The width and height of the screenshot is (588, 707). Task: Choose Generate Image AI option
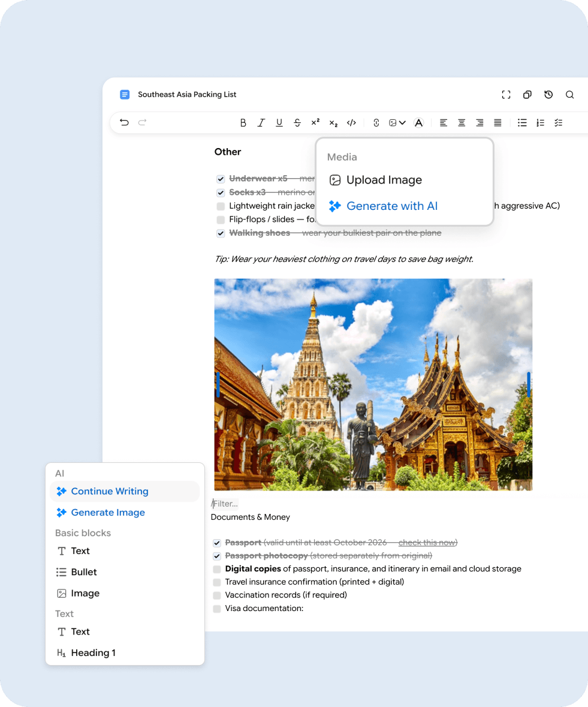coord(125,512)
